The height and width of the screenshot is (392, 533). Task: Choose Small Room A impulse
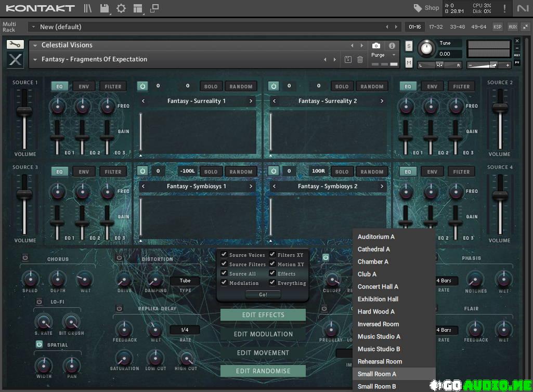(394, 374)
